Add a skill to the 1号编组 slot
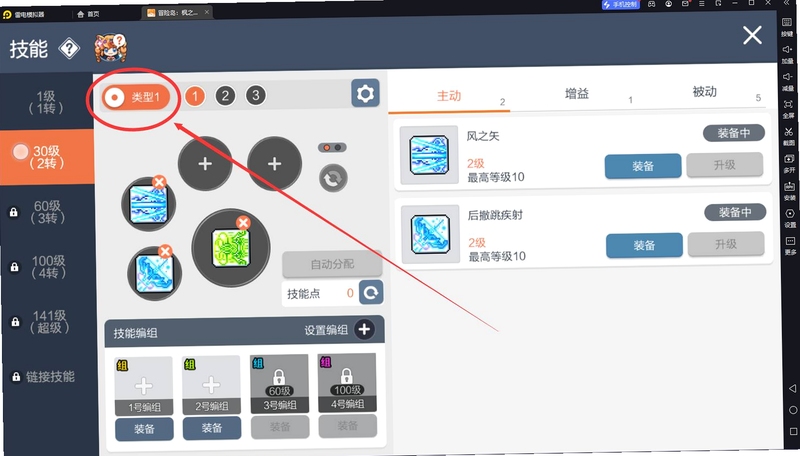The width and height of the screenshot is (800, 456). click(143, 386)
